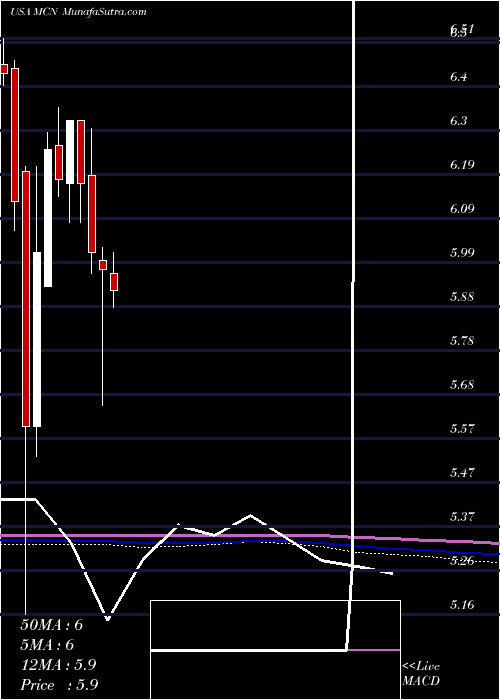Click the 5.99 price axis label
Viewport: 500px width, 700px height.
click(462, 253)
